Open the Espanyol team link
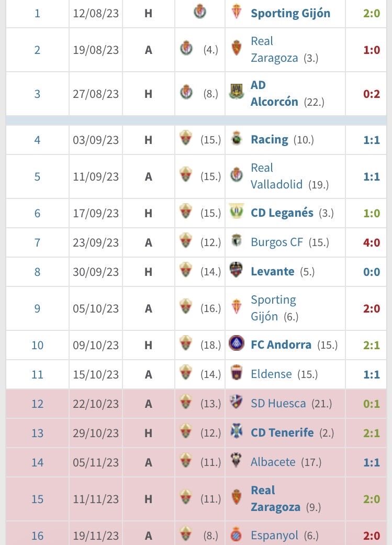This screenshot has height=545, width=392. click(274, 536)
